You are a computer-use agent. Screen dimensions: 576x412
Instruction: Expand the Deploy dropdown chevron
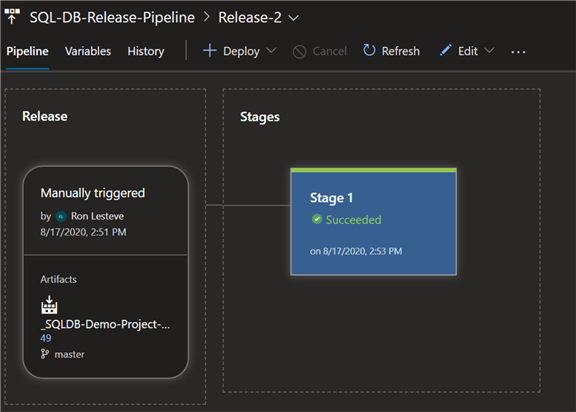271,50
